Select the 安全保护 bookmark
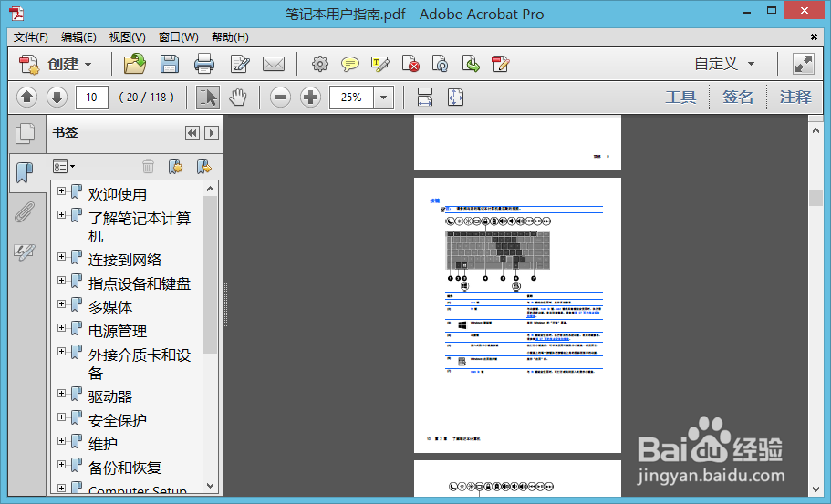831x504 pixels. tap(118, 420)
